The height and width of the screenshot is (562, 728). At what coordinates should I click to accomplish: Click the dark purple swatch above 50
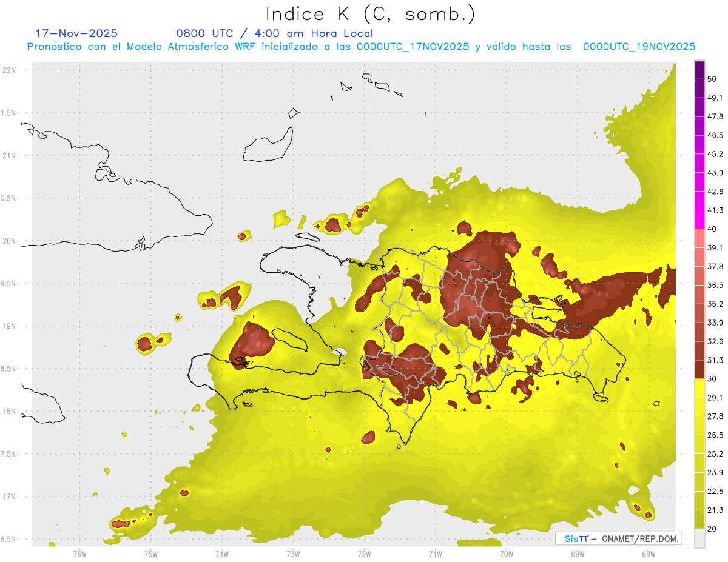pos(699,70)
